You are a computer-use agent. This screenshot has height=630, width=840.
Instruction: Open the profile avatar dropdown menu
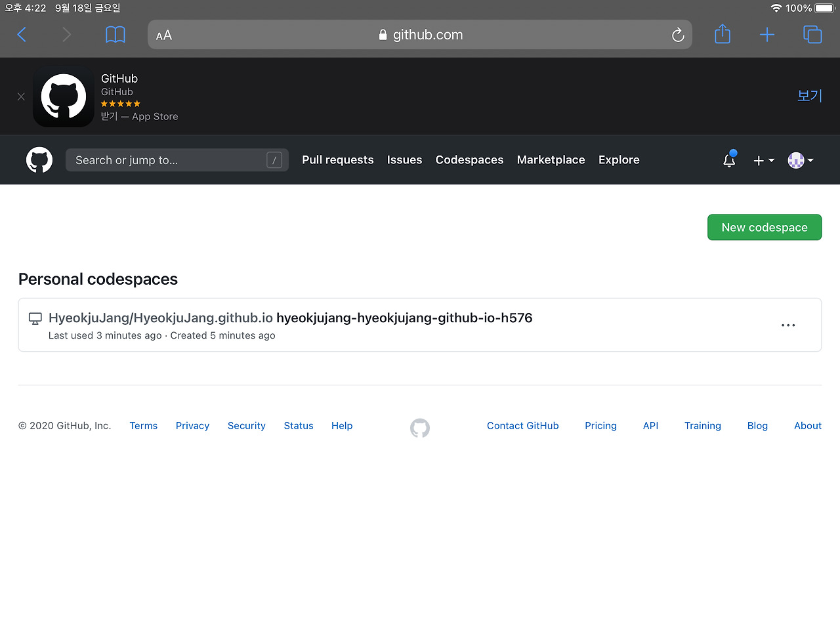801,159
